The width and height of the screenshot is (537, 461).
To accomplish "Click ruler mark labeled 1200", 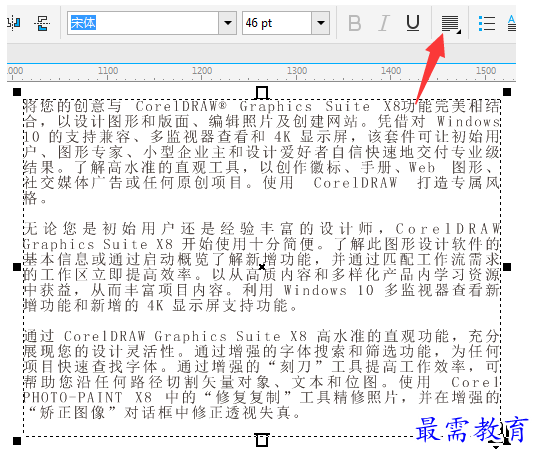I will click(x=202, y=71).
